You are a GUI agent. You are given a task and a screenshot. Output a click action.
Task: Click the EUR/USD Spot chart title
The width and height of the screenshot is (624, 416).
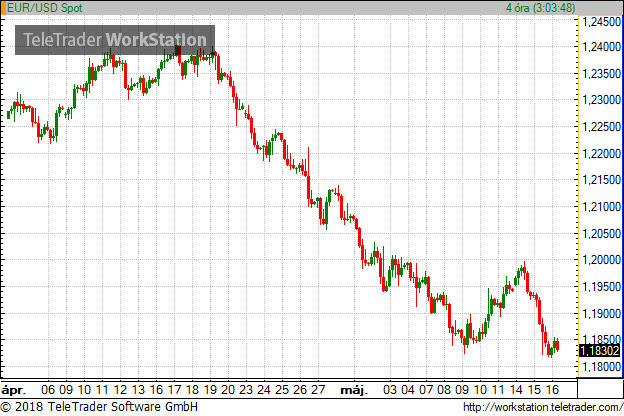(x=45, y=8)
